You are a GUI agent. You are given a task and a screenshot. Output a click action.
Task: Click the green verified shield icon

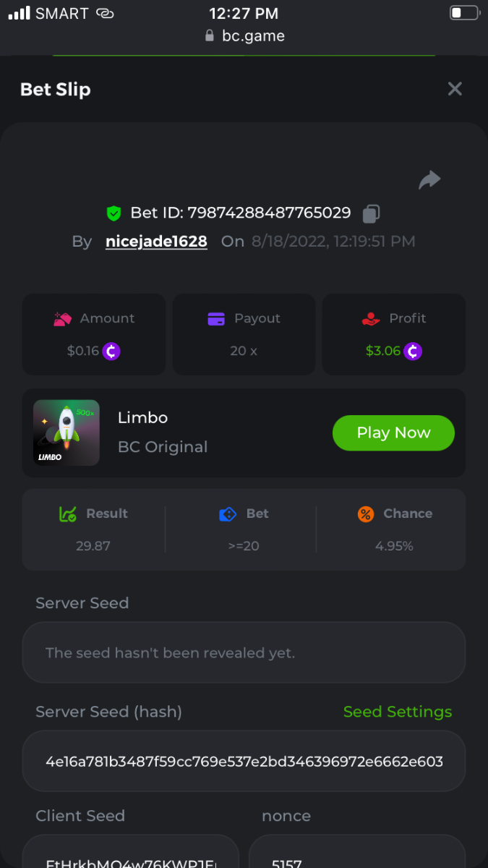114,213
